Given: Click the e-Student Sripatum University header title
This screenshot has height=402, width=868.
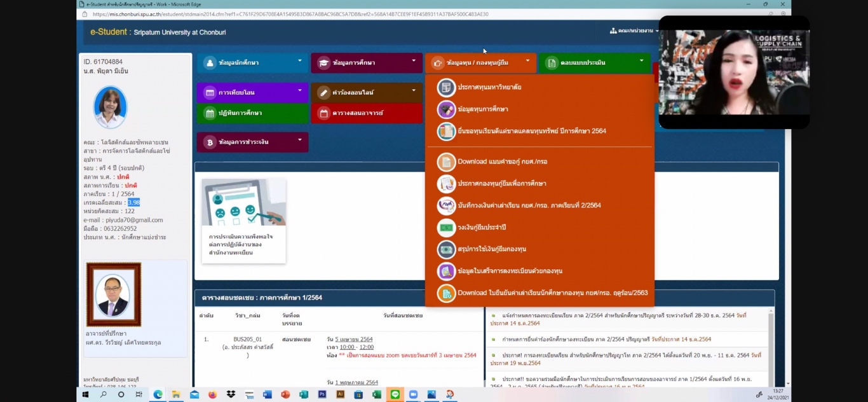Looking at the screenshot, I should [x=158, y=32].
